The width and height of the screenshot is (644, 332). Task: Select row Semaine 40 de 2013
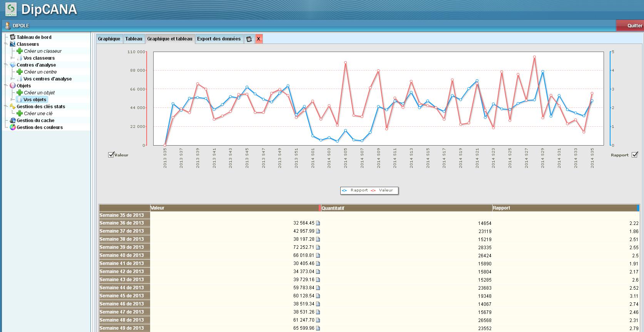(x=124, y=255)
